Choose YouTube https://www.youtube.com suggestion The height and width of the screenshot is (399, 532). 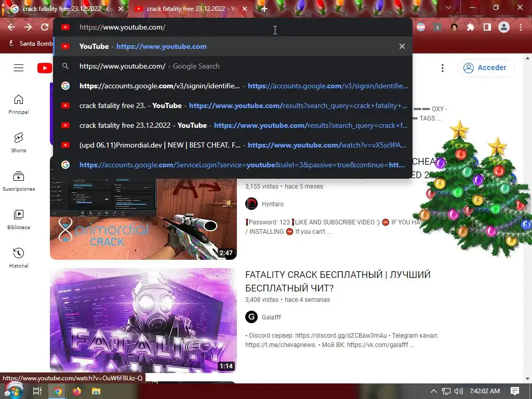tap(233, 46)
